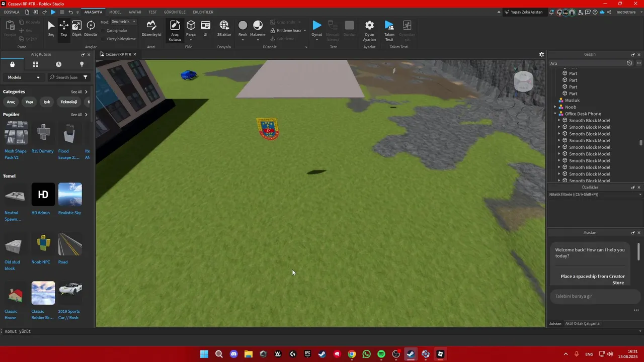Switch to the EKLENTİLER ribbon tab
The width and height of the screenshot is (644, 362).
click(x=203, y=12)
